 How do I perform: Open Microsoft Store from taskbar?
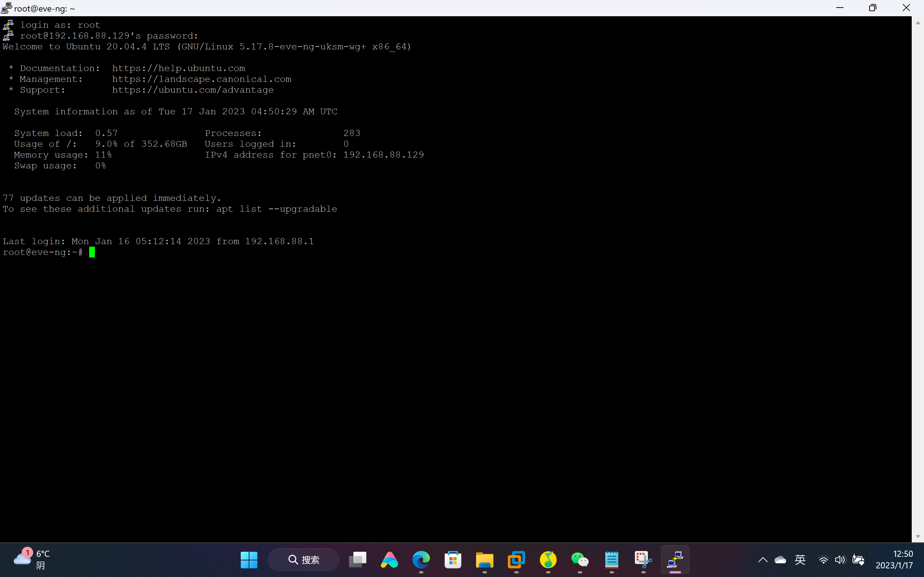coord(453,560)
